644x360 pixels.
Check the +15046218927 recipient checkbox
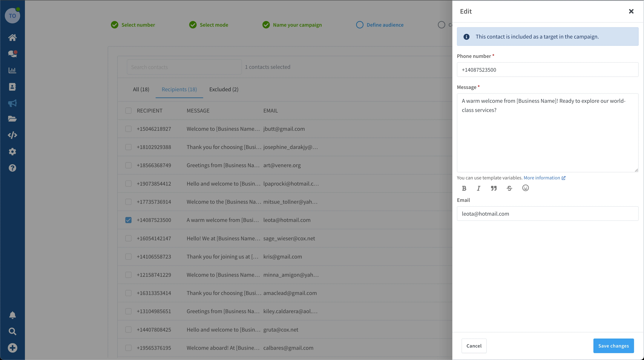pyautogui.click(x=128, y=129)
